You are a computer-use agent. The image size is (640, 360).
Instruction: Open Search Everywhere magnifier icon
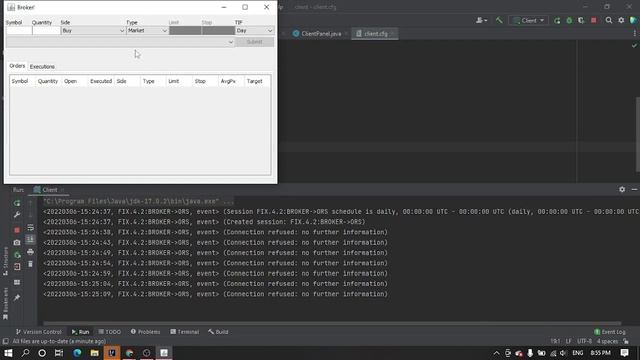(x=609, y=20)
